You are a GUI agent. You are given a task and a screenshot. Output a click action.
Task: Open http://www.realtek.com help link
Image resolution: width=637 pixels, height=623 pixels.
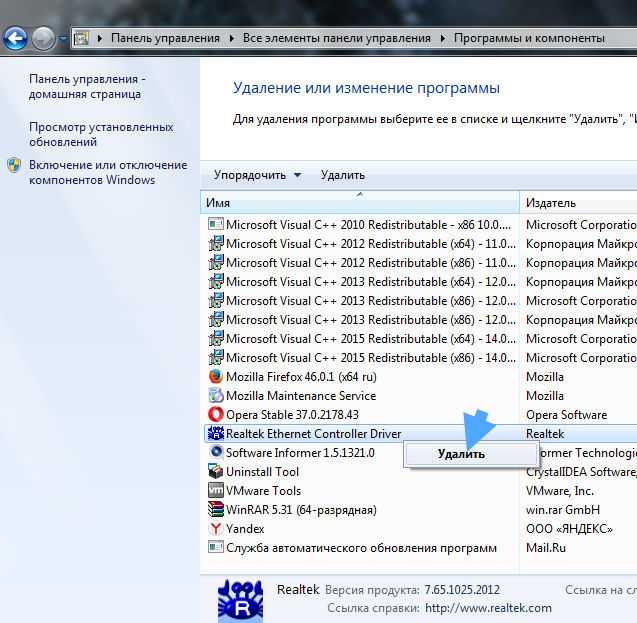488,608
